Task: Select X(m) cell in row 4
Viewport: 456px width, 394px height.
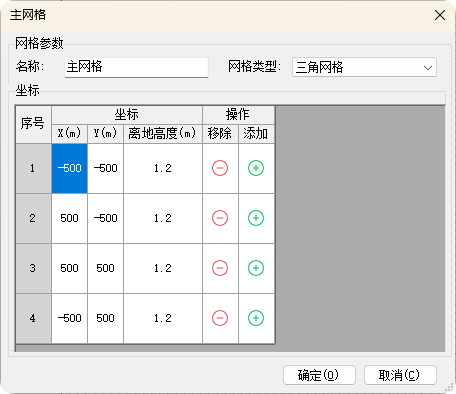Action: tap(69, 318)
